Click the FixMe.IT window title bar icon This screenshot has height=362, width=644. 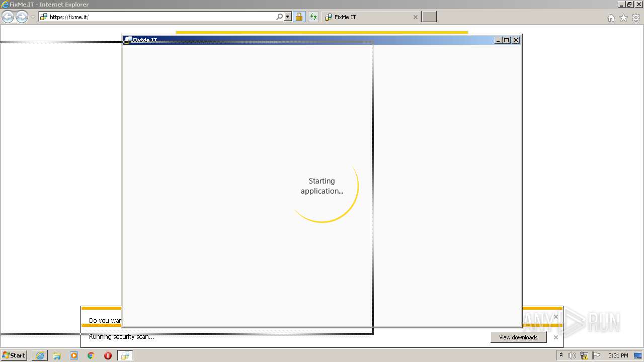[x=128, y=40]
